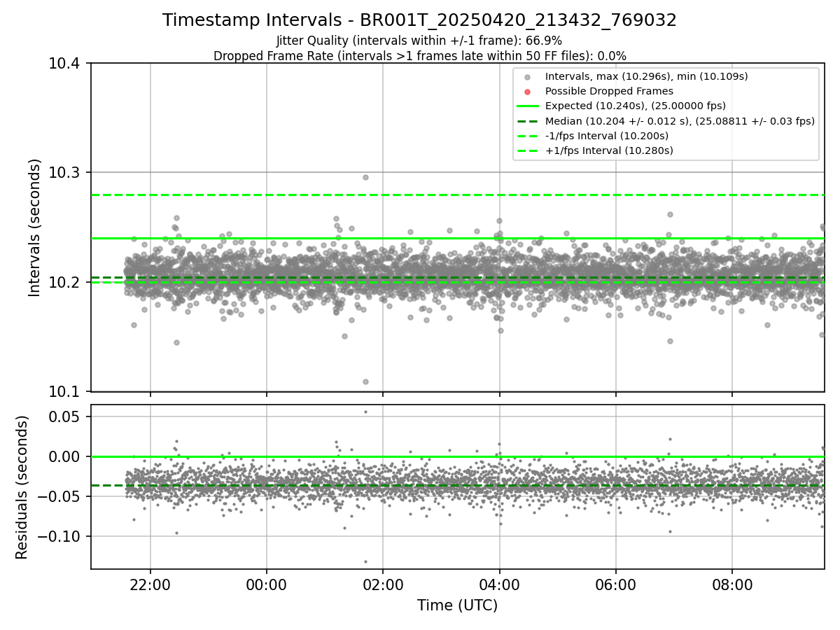This screenshot has width=840, height=630.
Task: Click the Time (UTC) axis label
Action: tap(457, 605)
